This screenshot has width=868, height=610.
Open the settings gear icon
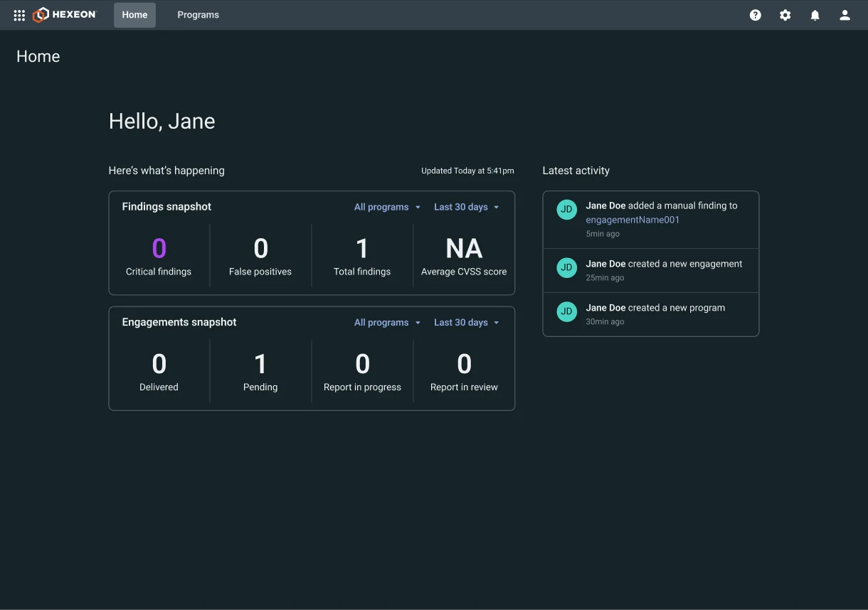(x=785, y=15)
